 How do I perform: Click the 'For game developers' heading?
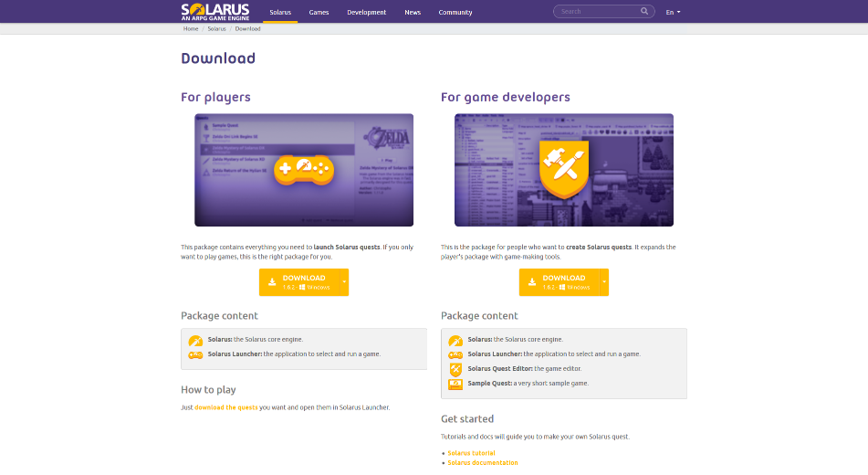[506, 98]
